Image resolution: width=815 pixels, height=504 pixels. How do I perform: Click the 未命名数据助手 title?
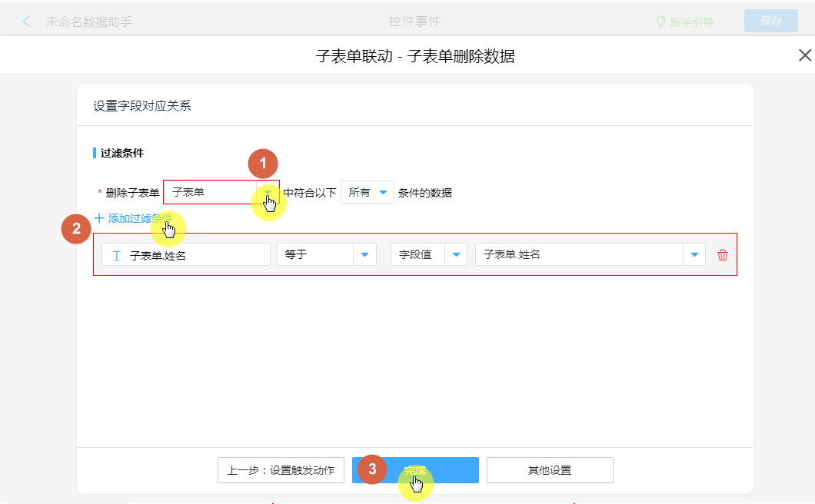pos(88,22)
